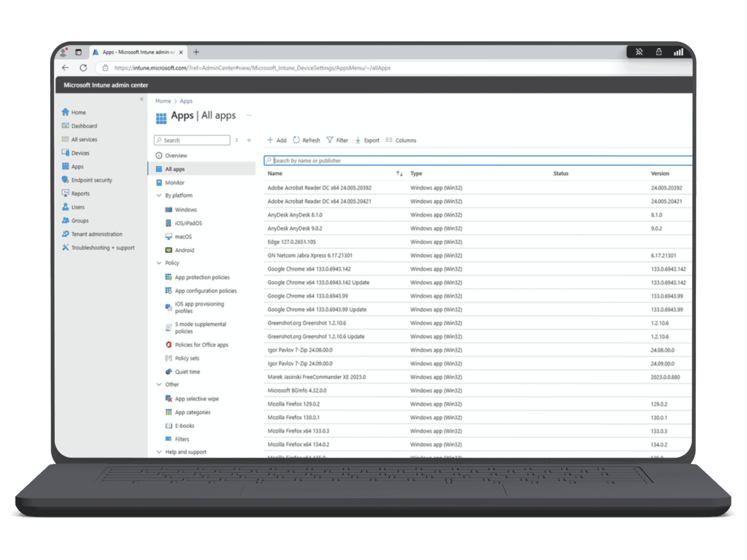Open S mode supplemental policies
Image resolution: width=747 pixels, height=560 pixels.
[x=196, y=327]
